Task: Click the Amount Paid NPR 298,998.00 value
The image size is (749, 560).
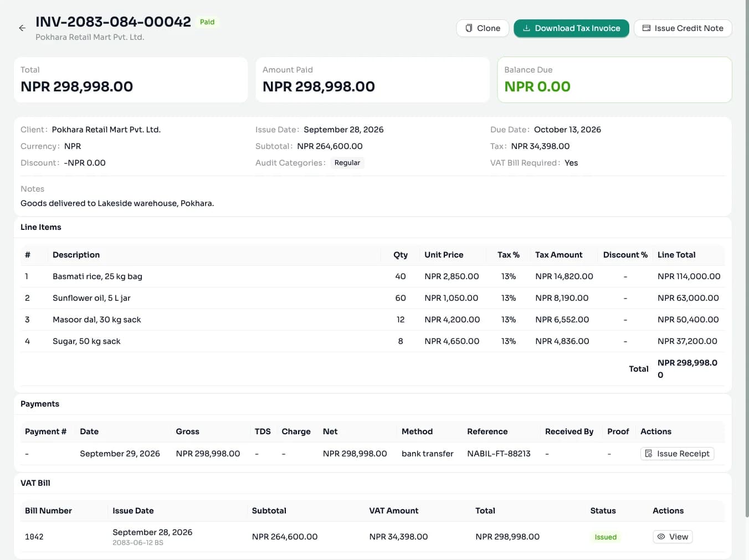Action: [x=319, y=86]
